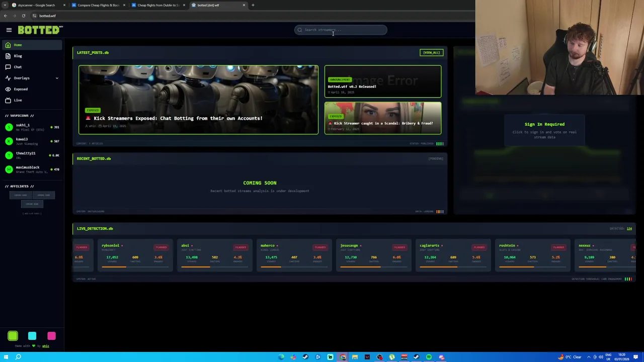This screenshot has height=362, width=644.
Task: Click the Home sidebar icon
Action: click(8, 45)
